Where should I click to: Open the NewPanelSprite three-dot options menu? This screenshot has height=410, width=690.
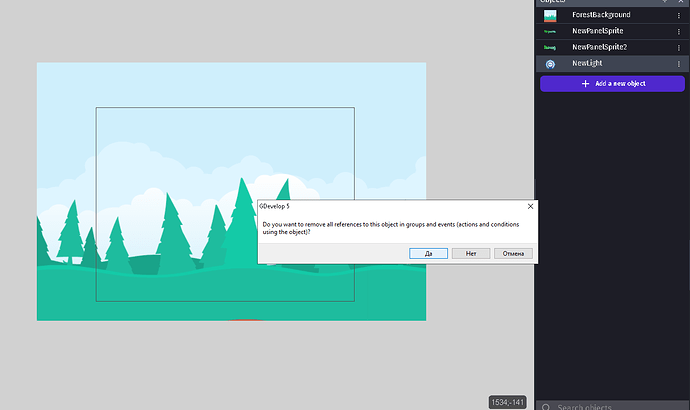pos(679,32)
